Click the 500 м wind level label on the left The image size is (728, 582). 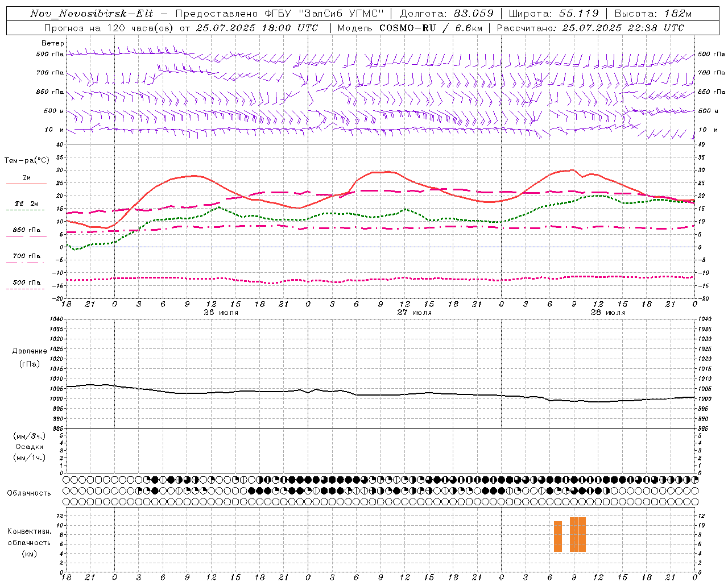pos(54,111)
